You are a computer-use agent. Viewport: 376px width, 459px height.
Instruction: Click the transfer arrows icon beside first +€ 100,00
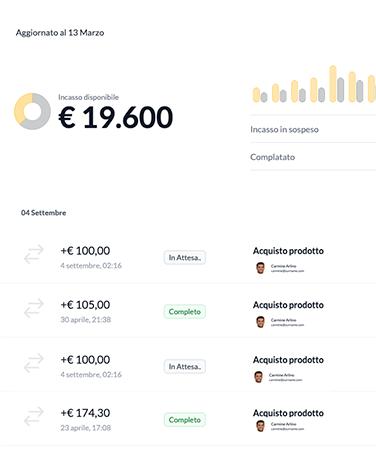[34, 254]
